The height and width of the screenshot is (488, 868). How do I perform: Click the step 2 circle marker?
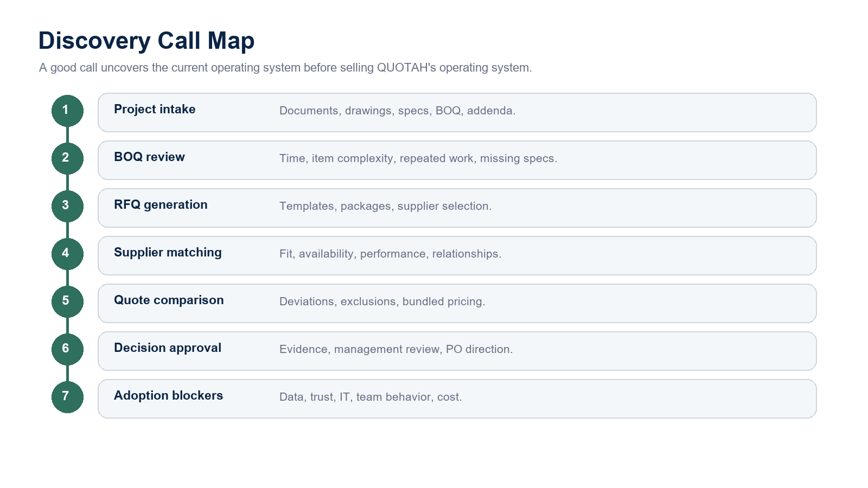(67, 158)
